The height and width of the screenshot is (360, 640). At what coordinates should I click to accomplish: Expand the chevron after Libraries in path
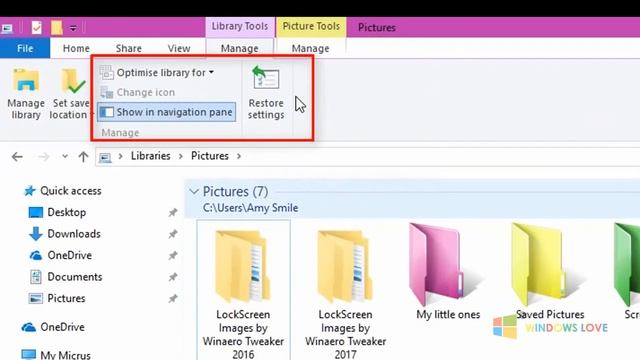point(180,156)
